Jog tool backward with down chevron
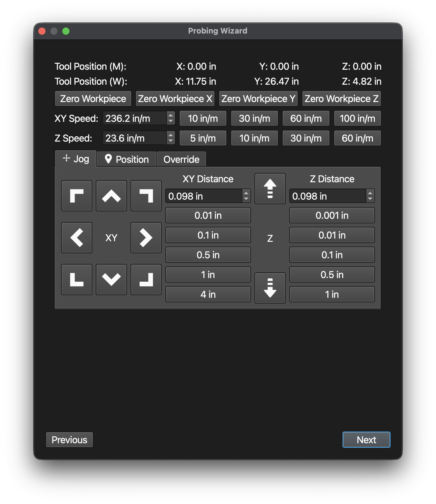Viewport: 436px width, 504px height. tap(111, 280)
